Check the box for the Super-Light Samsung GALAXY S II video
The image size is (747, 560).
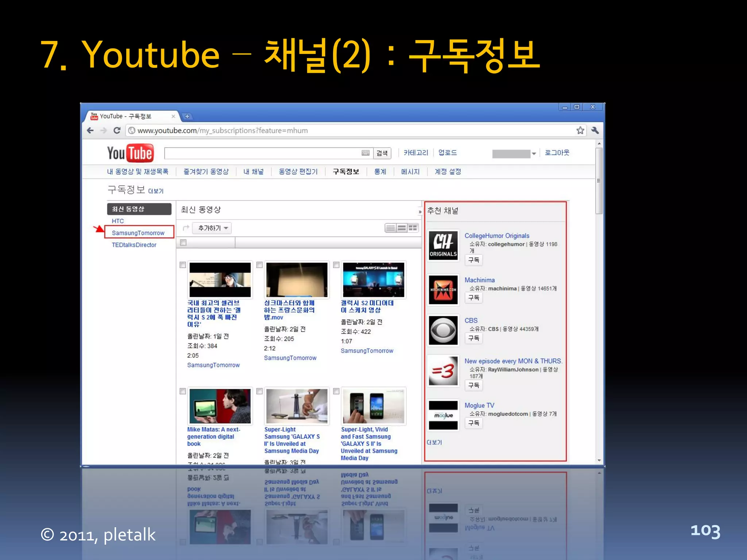click(x=259, y=391)
